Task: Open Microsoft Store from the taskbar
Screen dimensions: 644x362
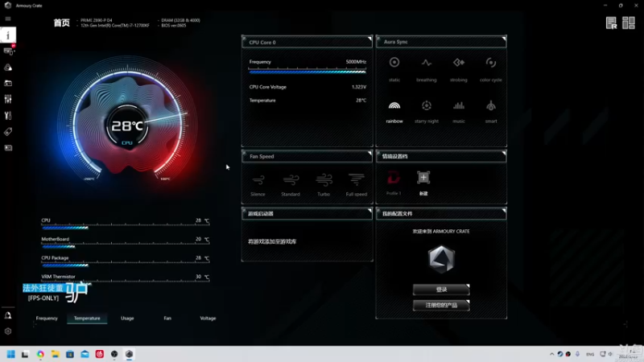Action: tap(70, 354)
